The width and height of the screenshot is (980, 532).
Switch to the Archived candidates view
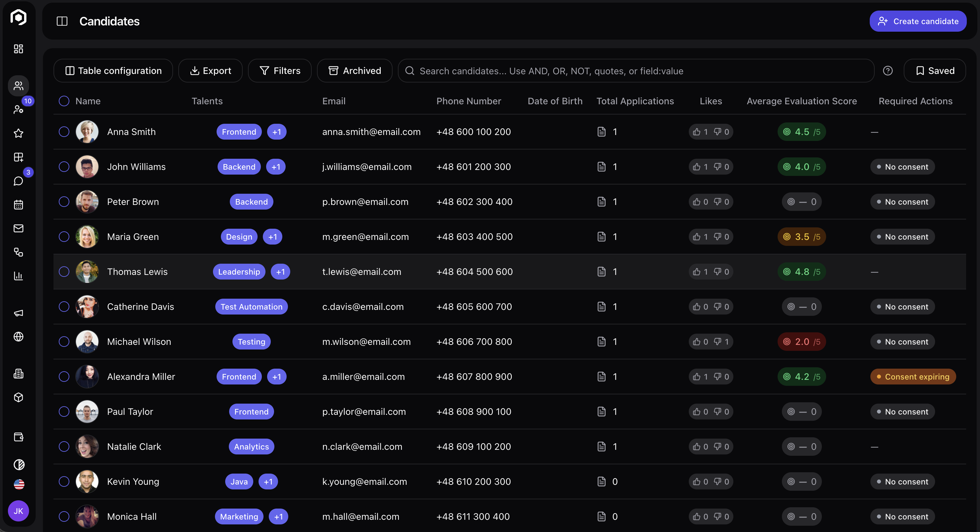(x=354, y=70)
